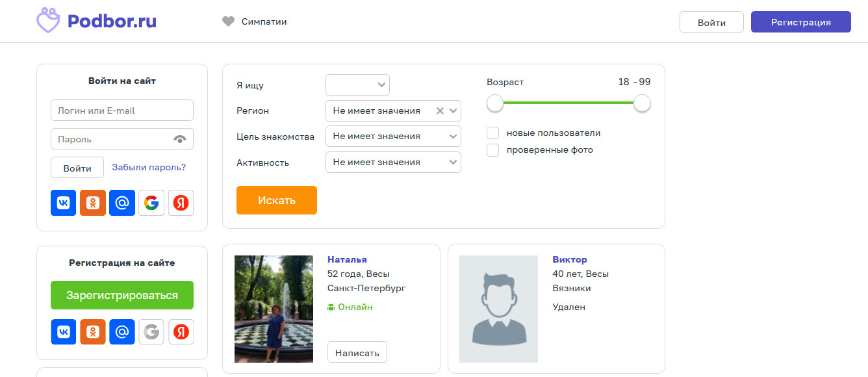Image resolution: width=868 pixels, height=377 pixels.
Task: Click Odnoklassniki icon in login panel
Action: pyautogui.click(x=93, y=203)
